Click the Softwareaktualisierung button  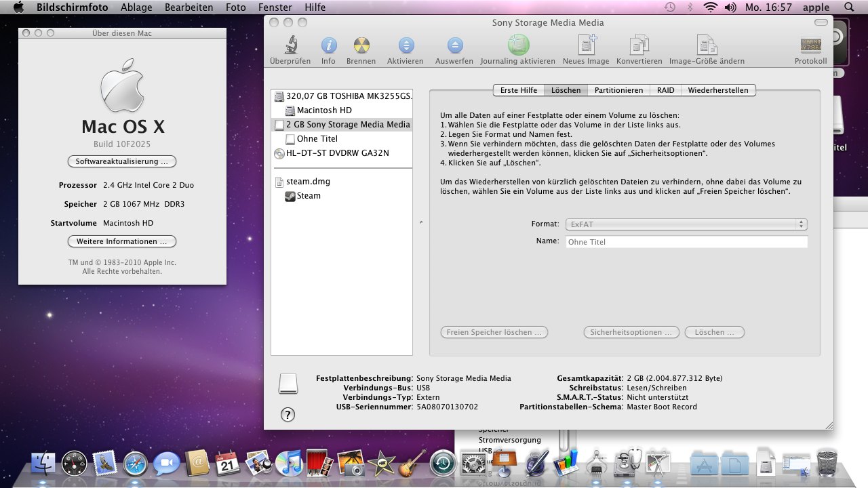[x=122, y=161]
